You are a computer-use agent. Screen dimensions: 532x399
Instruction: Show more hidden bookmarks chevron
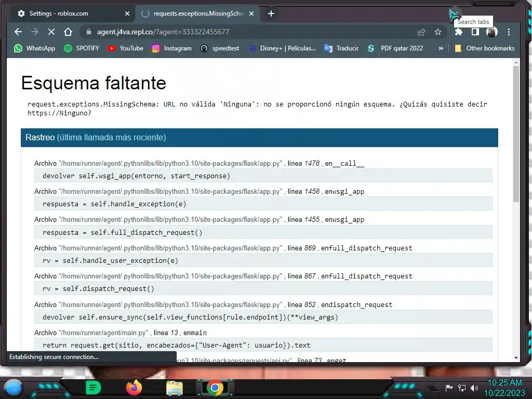441,48
